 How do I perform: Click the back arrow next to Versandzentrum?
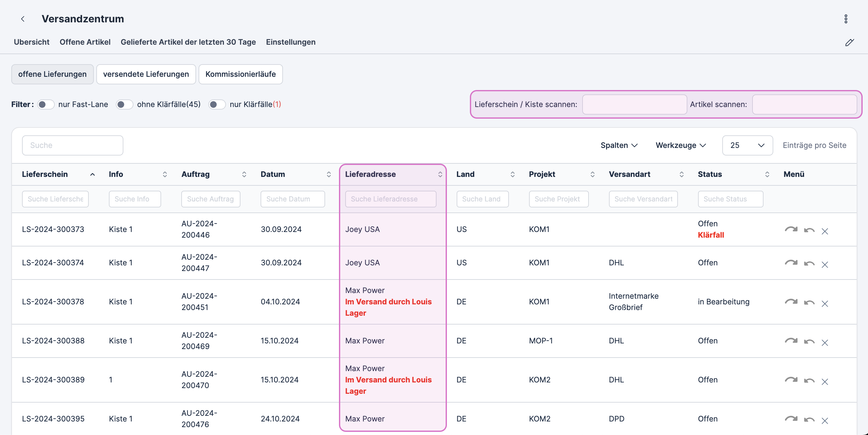click(x=23, y=19)
